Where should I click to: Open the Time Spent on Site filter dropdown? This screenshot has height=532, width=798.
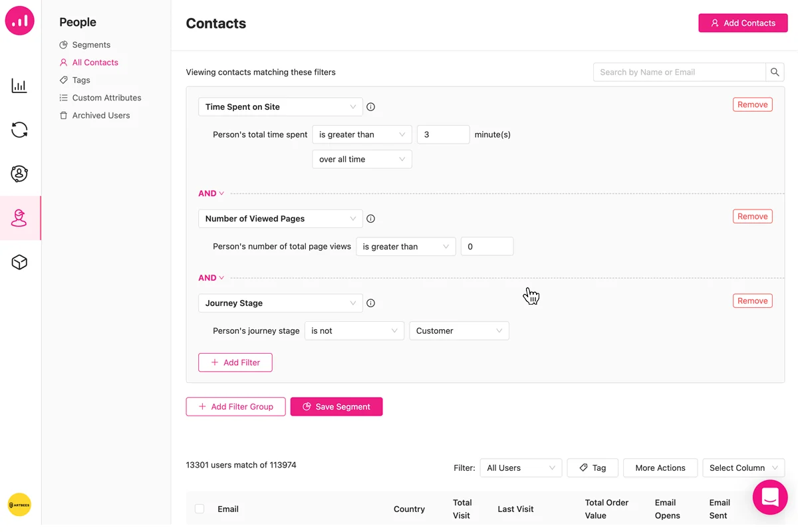click(x=281, y=107)
